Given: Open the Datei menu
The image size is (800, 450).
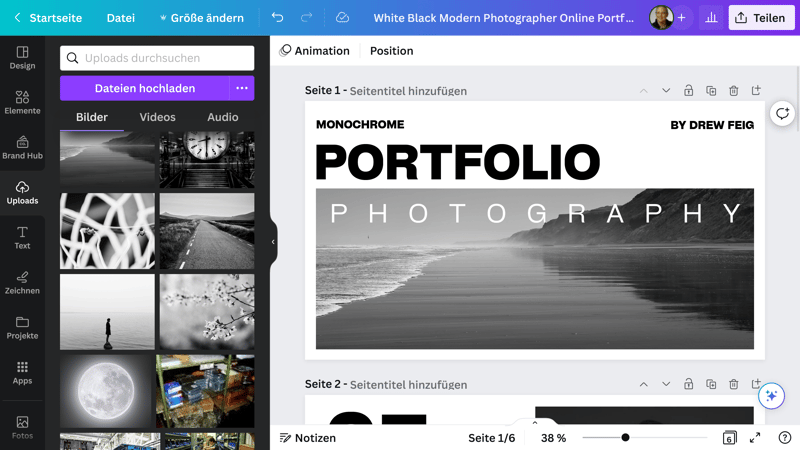Looking at the screenshot, I should (121, 18).
